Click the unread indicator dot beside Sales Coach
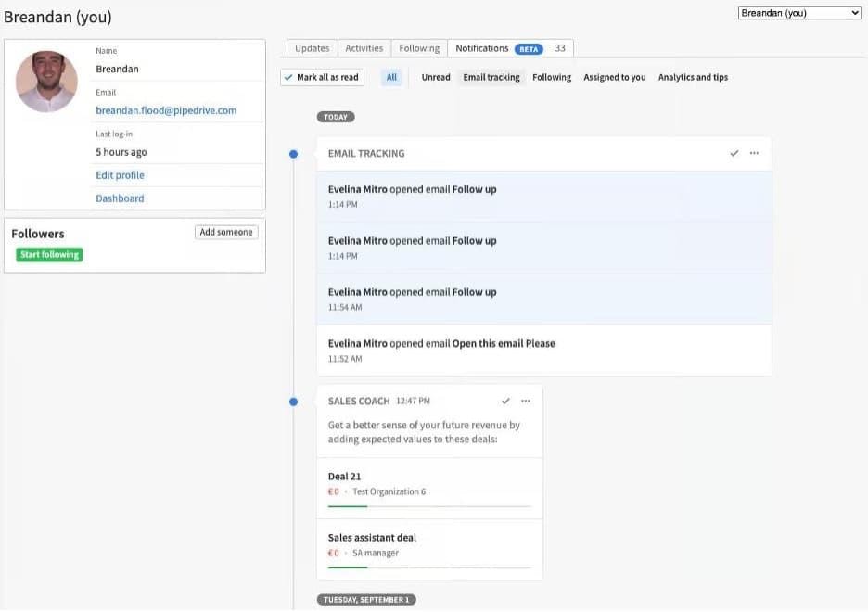 [293, 401]
